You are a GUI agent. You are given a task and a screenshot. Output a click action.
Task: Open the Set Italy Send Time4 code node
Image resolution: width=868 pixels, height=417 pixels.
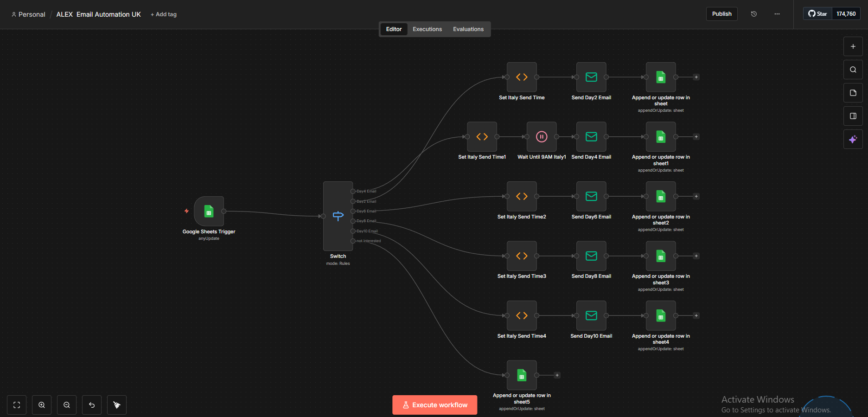522,316
